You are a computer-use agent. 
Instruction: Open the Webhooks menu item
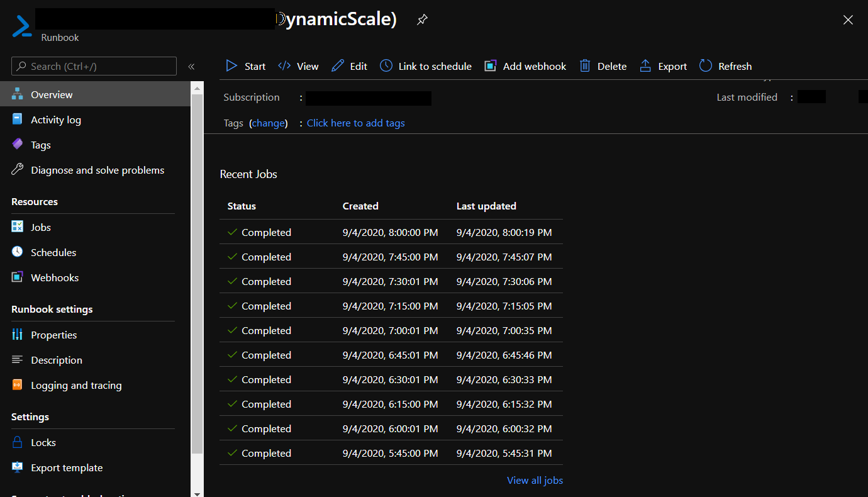[95, 277]
